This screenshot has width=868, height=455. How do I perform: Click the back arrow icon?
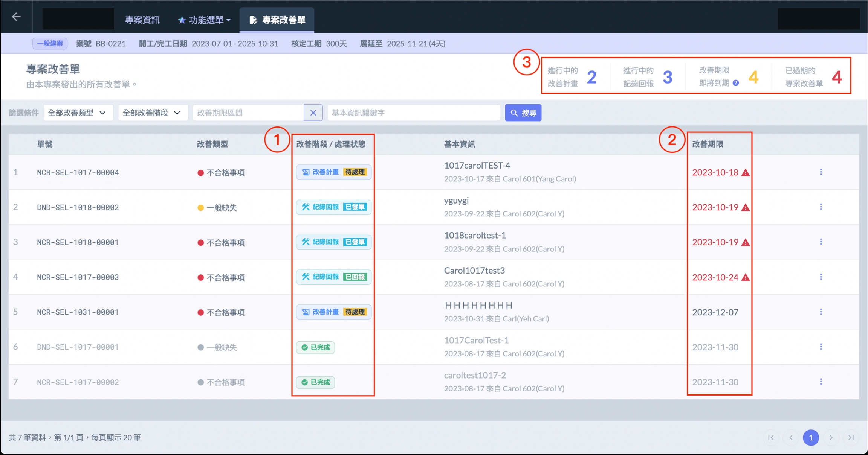[16, 17]
